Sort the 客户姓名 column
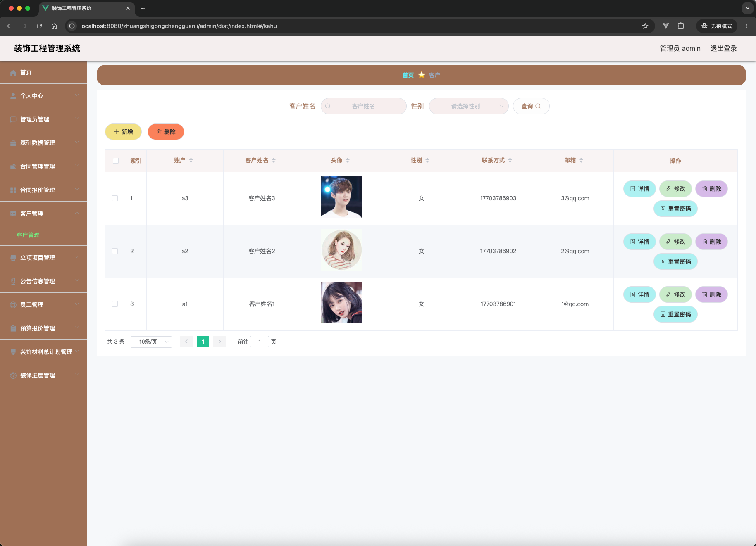The width and height of the screenshot is (756, 546). coord(274,160)
